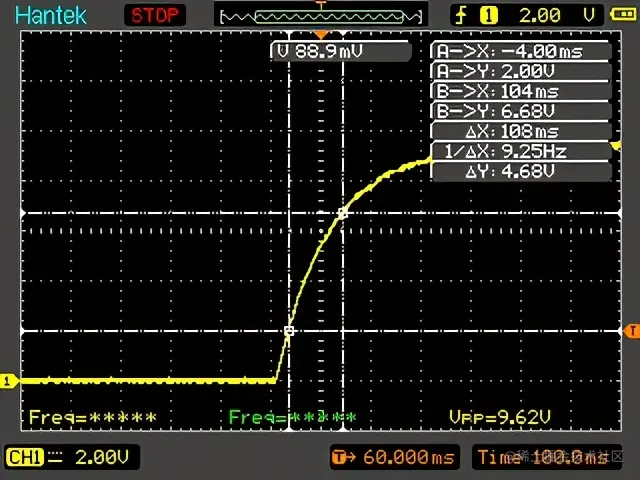Click the CH1 channel badge
The height and width of the screenshot is (480, 640).
25,457
